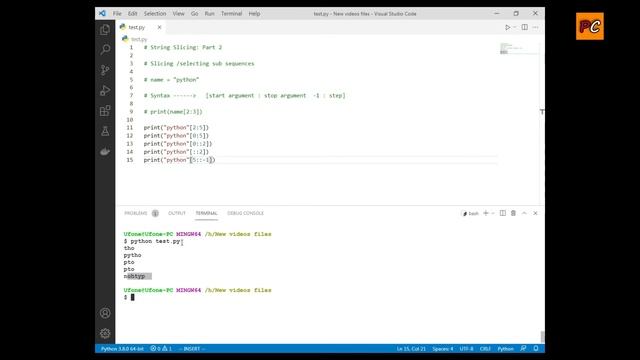Create a new terminal with plus icon
Image resolution: width=640 pixels, height=360 pixels.
(486, 213)
